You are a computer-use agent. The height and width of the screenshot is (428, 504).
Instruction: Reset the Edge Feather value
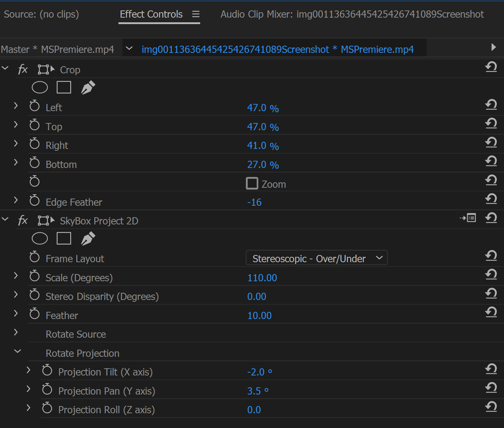pyautogui.click(x=491, y=199)
